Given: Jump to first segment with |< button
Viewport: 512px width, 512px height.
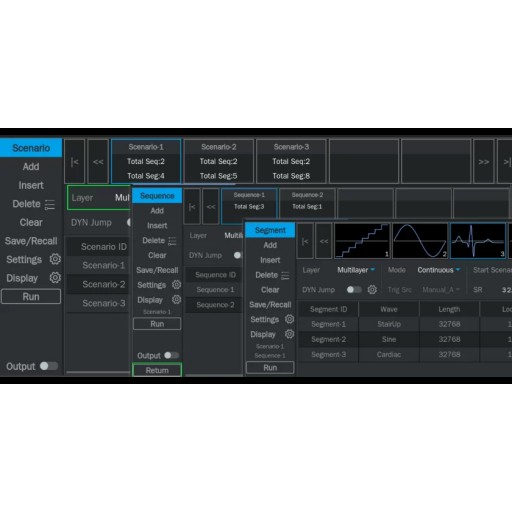Looking at the screenshot, I should tap(305, 241).
